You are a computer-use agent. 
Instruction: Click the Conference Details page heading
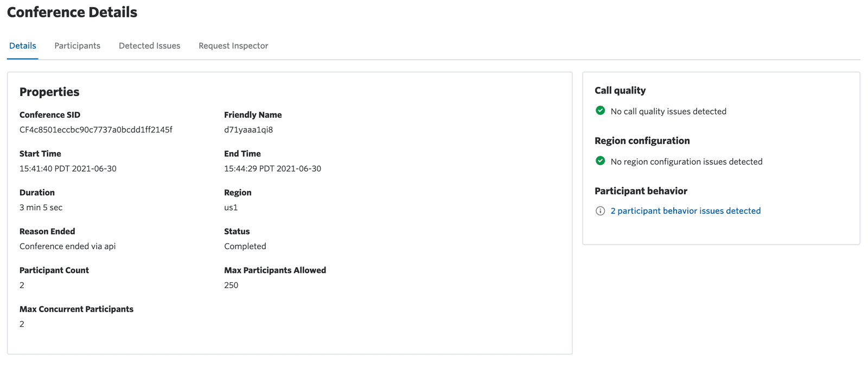(72, 12)
